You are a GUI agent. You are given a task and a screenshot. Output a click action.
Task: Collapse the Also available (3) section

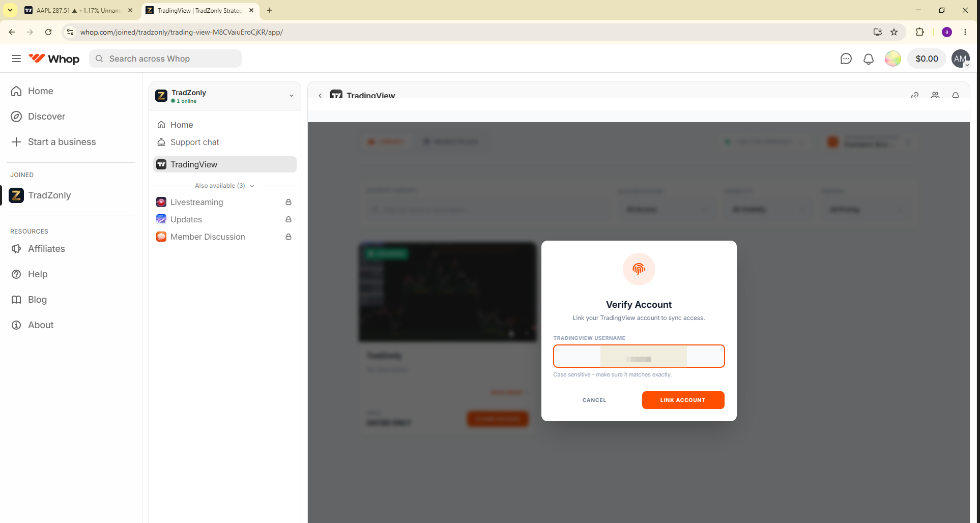tap(224, 186)
